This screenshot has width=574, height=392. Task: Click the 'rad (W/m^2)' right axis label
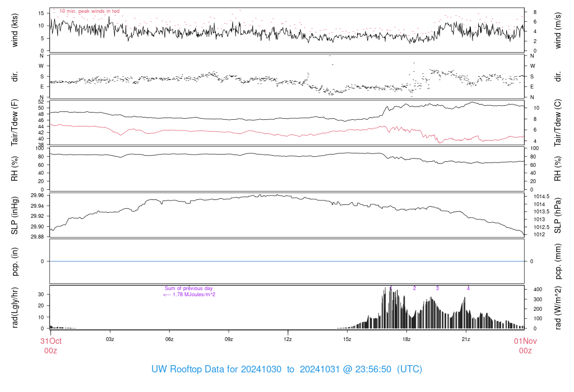pyautogui.click(x=558, y=307)
